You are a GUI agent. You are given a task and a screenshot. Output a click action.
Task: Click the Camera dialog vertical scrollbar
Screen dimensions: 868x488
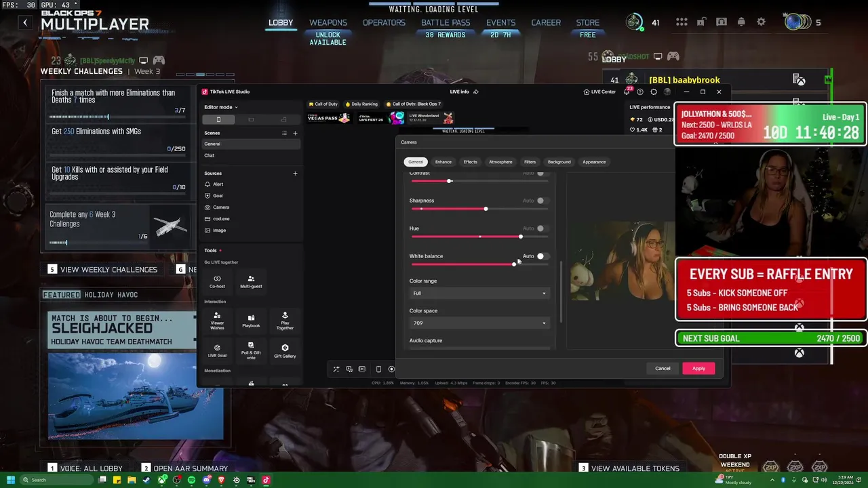[560, 291]
